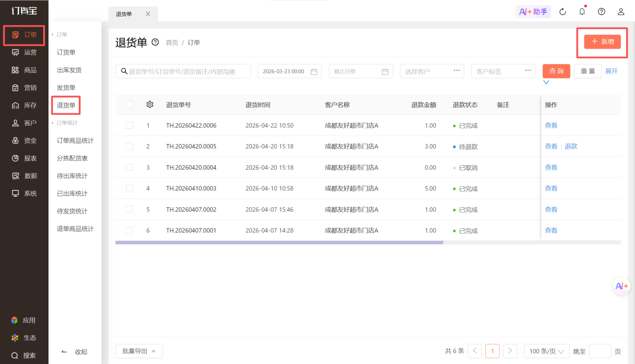Click the 重置 reset button
Screen dimensions: 635x364
(x=588, y=71)
